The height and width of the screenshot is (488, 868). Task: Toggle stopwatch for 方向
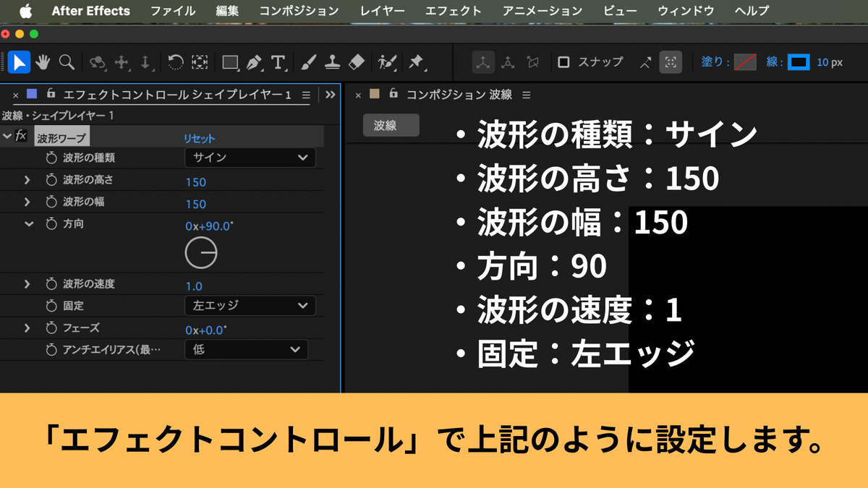pos(51,224)
